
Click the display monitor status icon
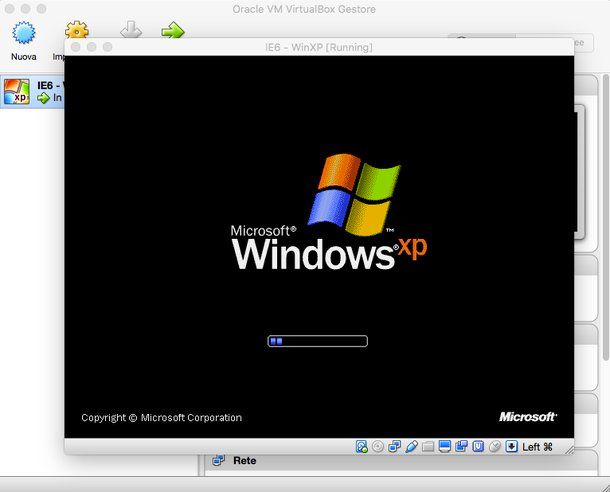pyautogui.click(x=445, y=446)
